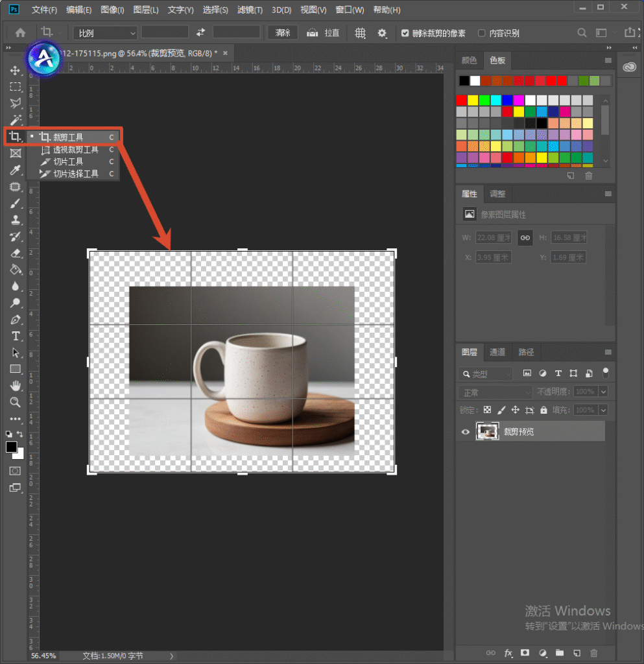
Task: Toggle Quick Mask mode
Action: coord(16,471)
